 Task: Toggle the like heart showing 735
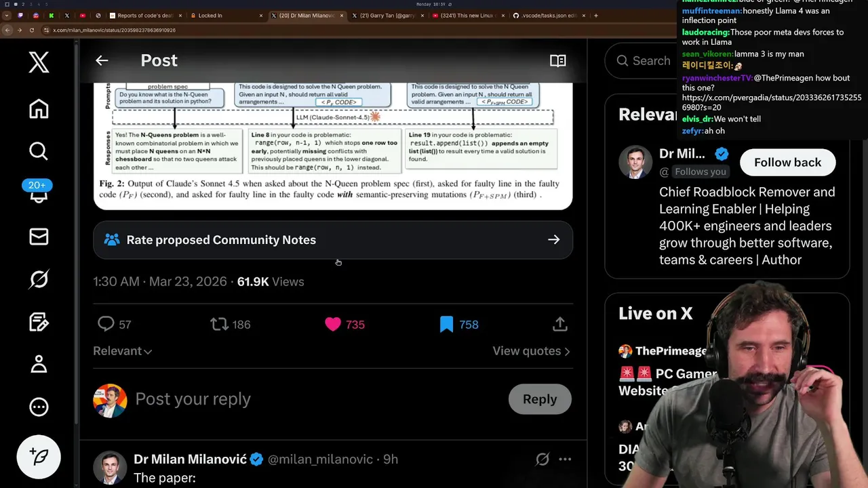pos(344,325)
